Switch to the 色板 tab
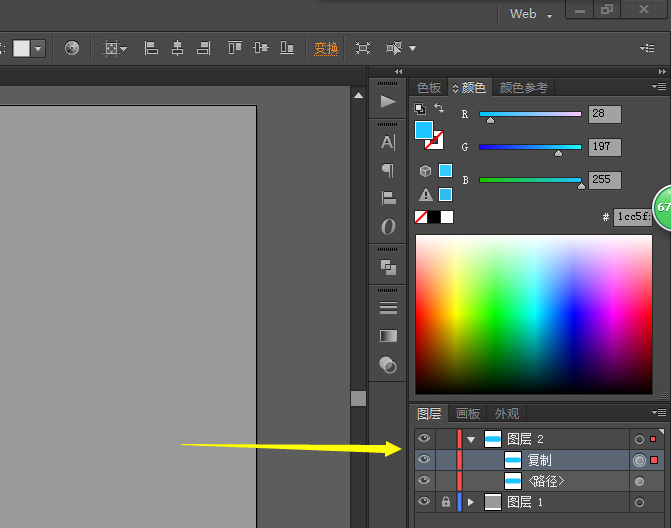The height and width of the screenshot is (528, 671). tap(429, 88)
